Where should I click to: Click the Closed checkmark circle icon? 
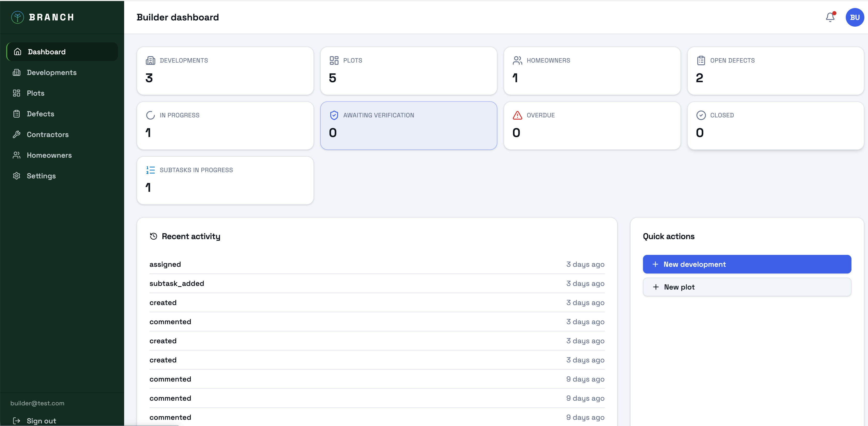(x=701, y=116)
